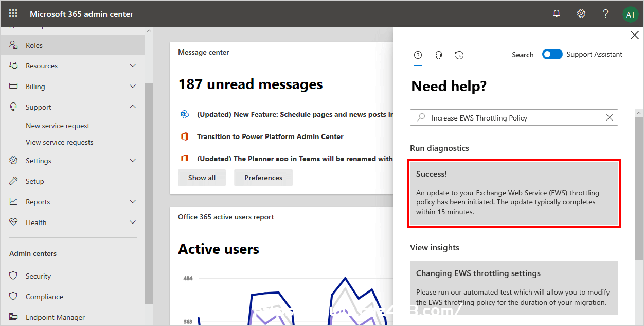644x326 pixels.
Task: Click the 187 unread messages heading
Action: tap(251, 84)
